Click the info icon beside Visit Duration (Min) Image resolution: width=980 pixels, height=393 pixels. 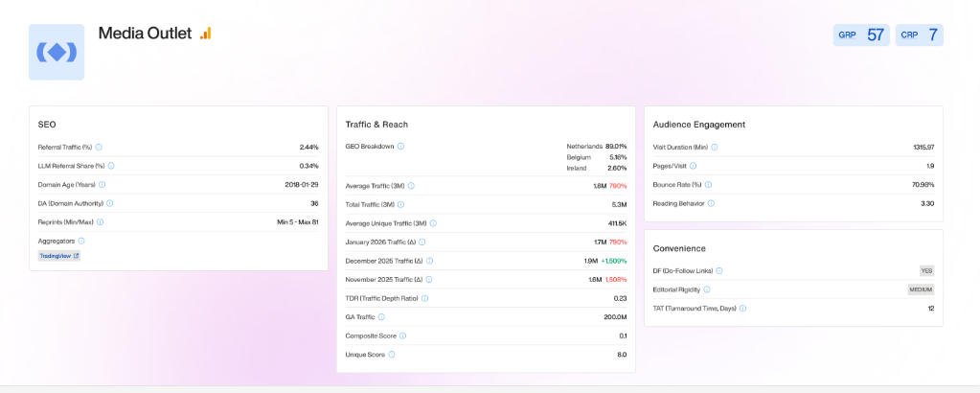click(715, 148)
